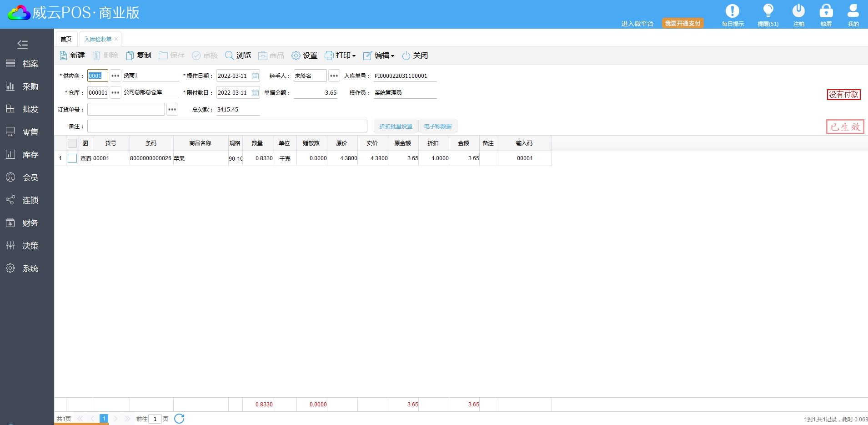Screen dimensions: 868x425
Task: Open the 操作日期 calendar picker
Action: click(x=255, y=76)
